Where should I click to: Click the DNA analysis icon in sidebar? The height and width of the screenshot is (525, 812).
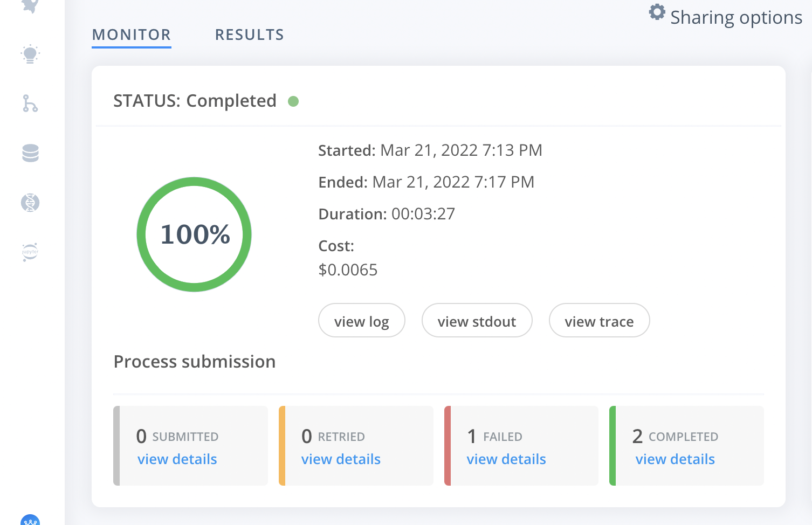(30, 203)
